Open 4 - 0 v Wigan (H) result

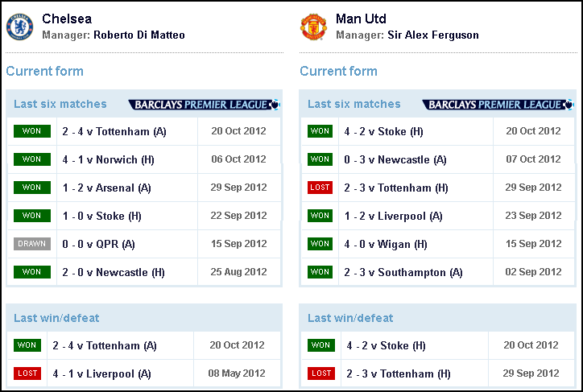[386, 245]
